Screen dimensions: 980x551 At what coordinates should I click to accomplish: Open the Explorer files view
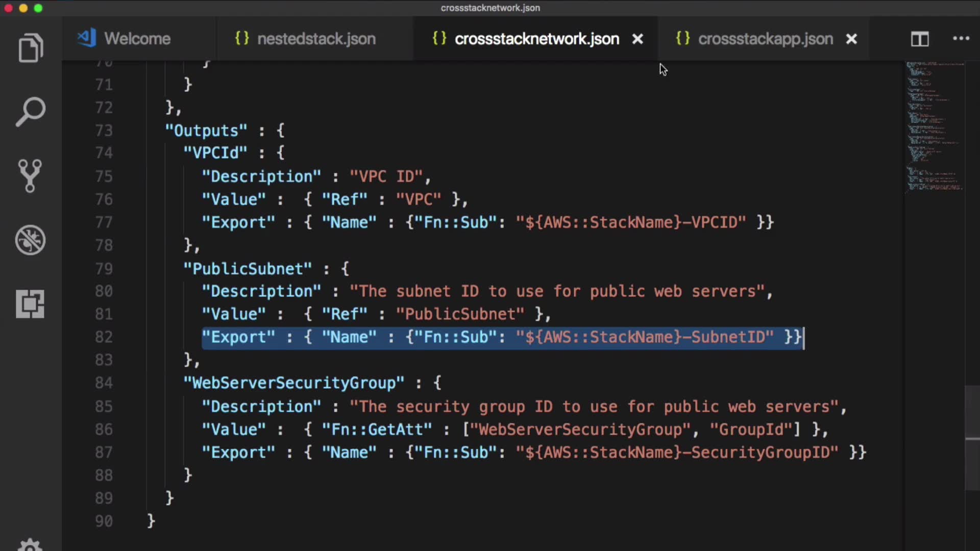[31, 48]
